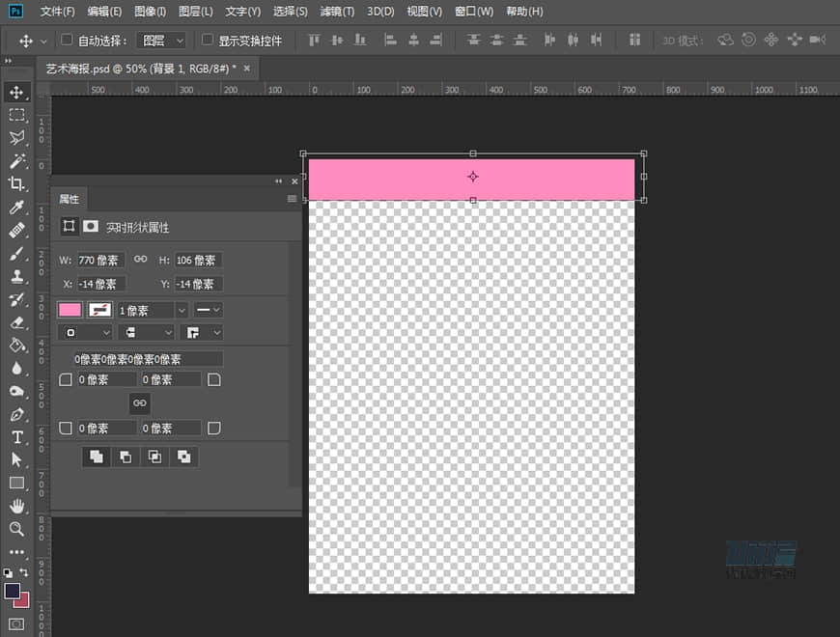Collapse the Properties panel with double arrows
Image resolution: width=840 pixels, height=637 pixels.
point(279,181)
